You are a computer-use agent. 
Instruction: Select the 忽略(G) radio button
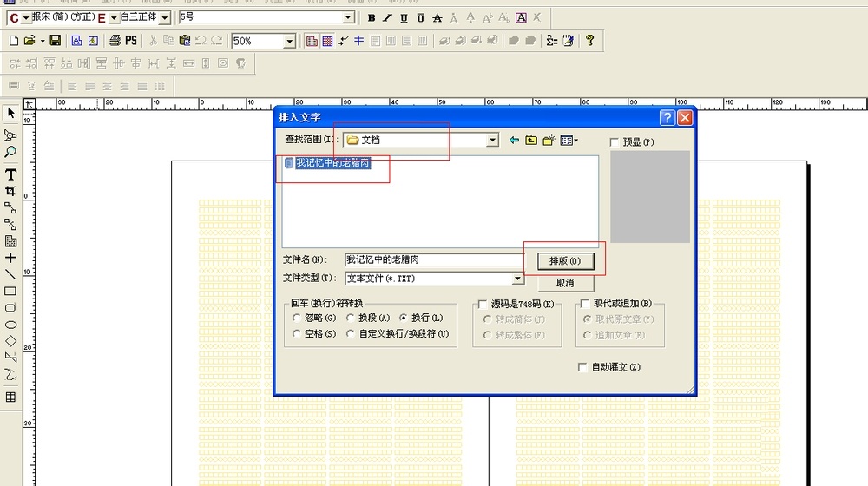(297, 318)
